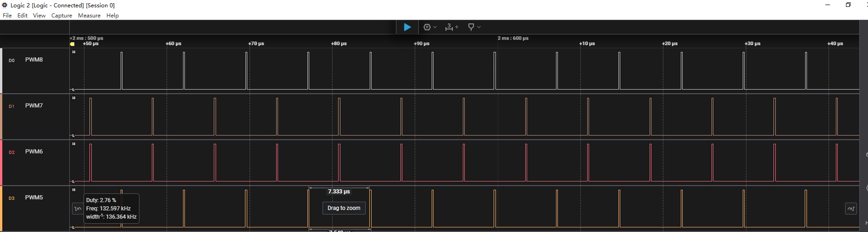
Task: Open the Edit menu
Action: click(22, 15)
